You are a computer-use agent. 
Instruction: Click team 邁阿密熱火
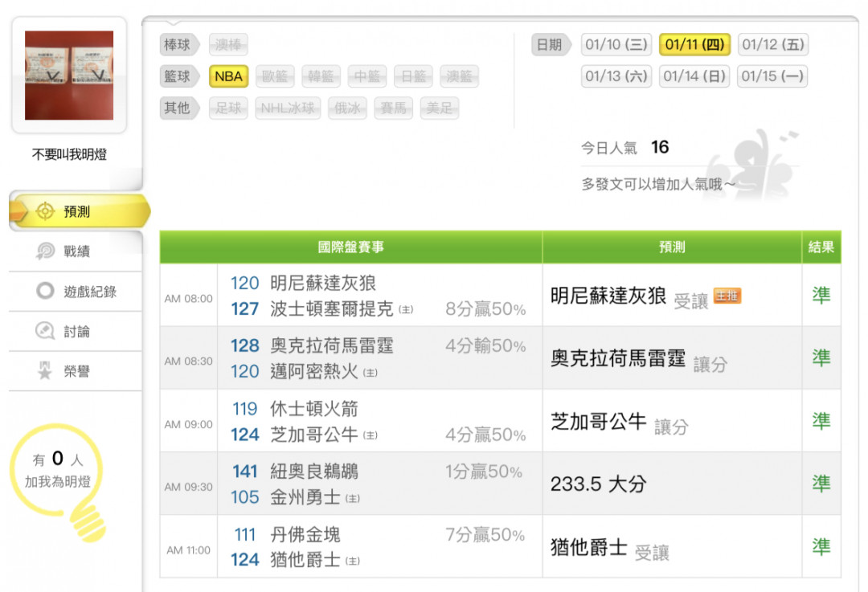tap(314, 371)
